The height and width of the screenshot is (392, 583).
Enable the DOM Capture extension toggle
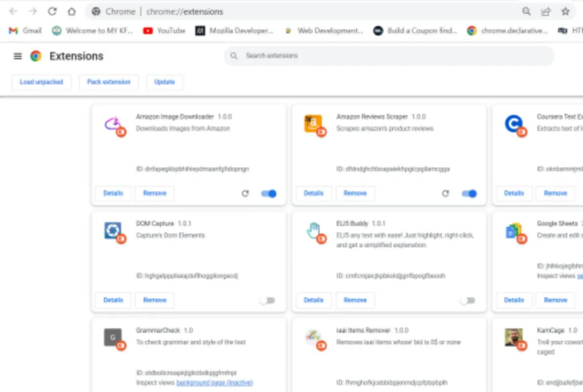tap(267, 300)
